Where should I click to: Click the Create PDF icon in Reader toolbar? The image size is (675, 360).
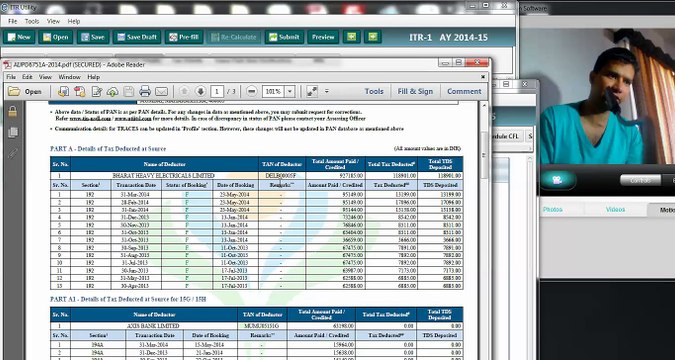(80, 91)
